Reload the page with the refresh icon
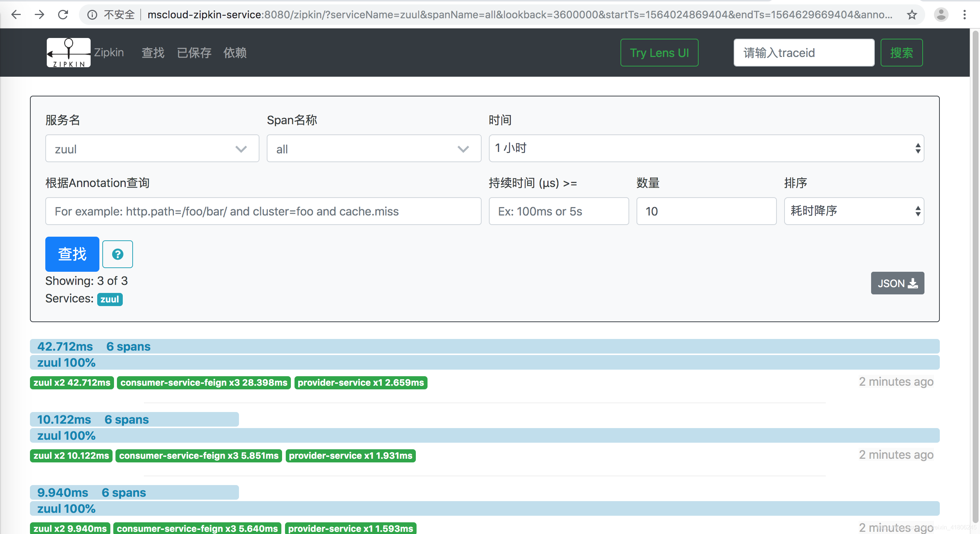Image resolution: width=980 pixels, height=534 pixels. 63,15
